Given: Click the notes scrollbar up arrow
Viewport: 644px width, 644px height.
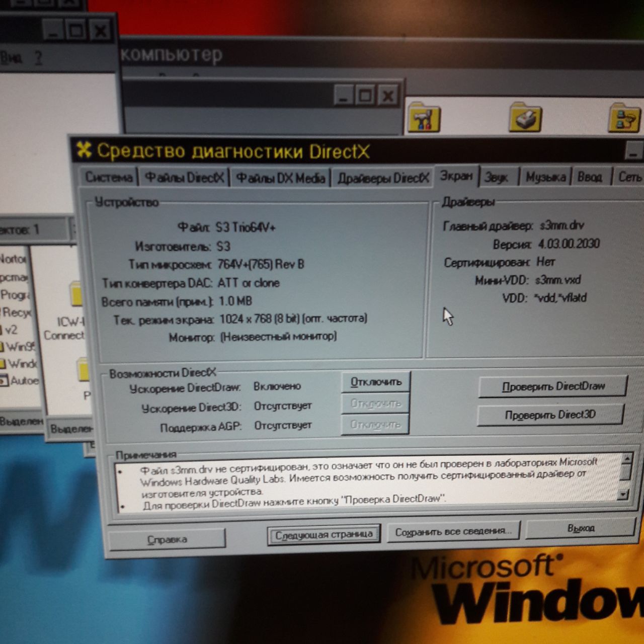Looking at the screenshot, I should [x=627, y=459].
